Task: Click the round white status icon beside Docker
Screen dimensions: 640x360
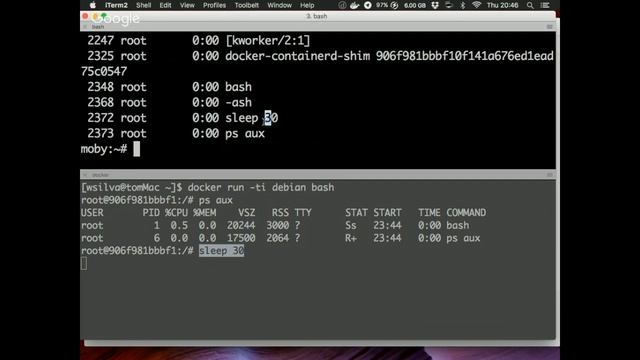Action: pyautogui.click(x=367, y=5)
